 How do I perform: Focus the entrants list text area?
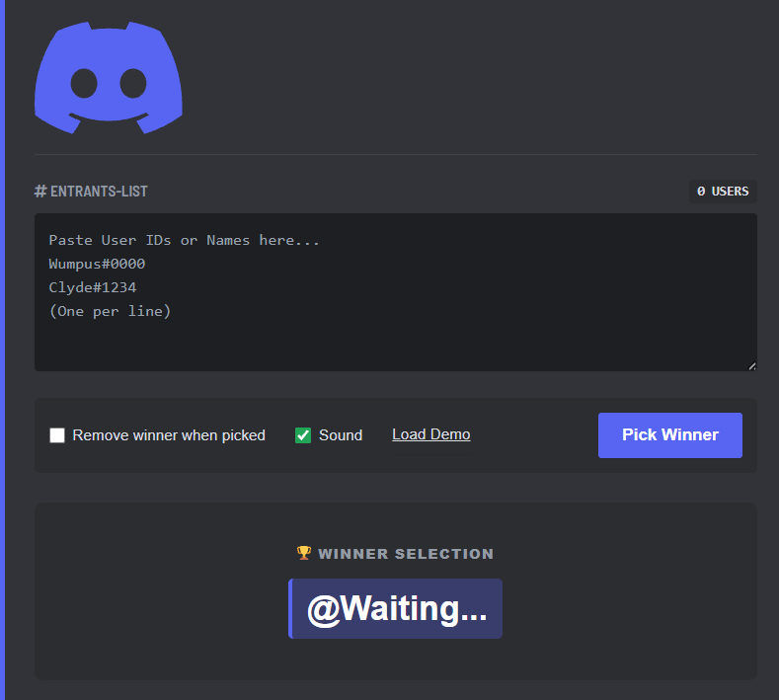tap(396, 292)
